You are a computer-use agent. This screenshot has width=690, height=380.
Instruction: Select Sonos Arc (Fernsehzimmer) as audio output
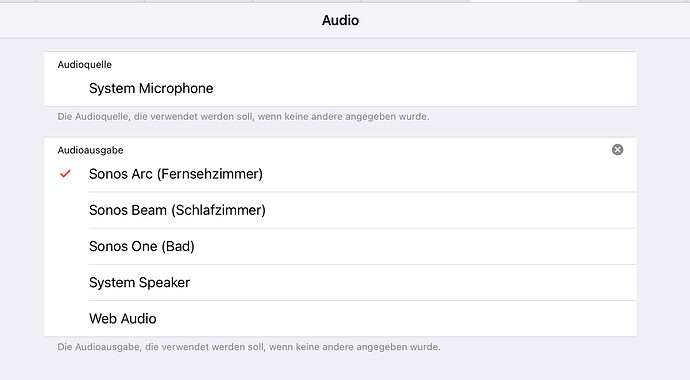click(340, 174)
